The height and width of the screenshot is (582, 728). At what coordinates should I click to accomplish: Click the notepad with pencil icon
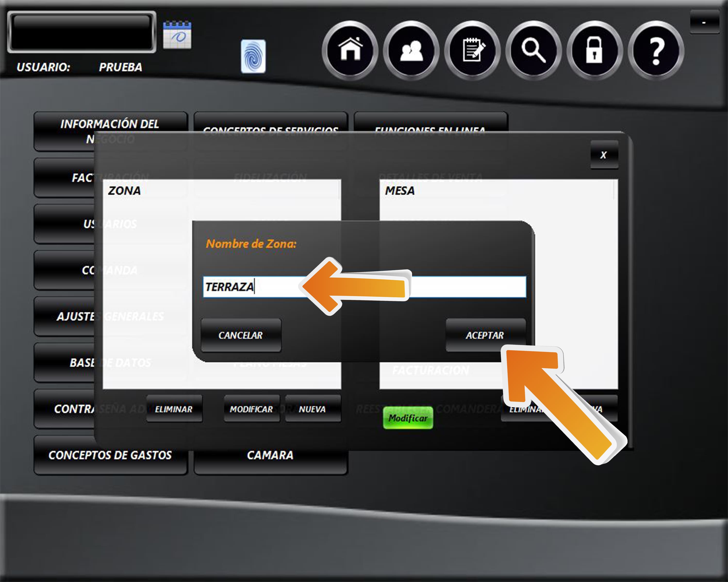[x=472, y=50]
